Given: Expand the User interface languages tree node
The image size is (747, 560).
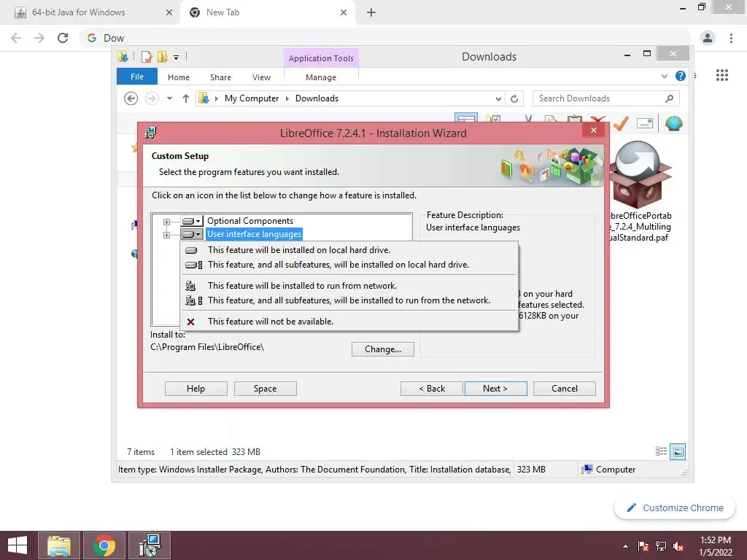Looking at the screenshot, I should 166,235.
